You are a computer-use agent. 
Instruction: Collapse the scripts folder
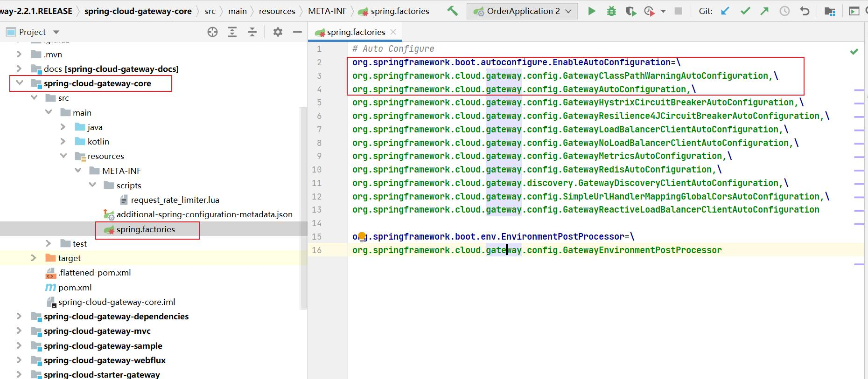click(92, 185)
